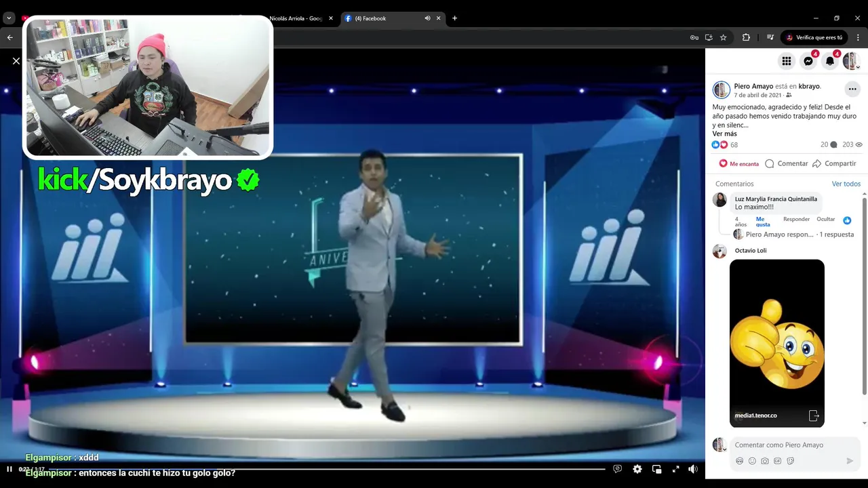The height and width of the screenshot is (488, 868).
Task: Open the account profile picture menu
Action: pyautogui.click(x=851, y=61)
